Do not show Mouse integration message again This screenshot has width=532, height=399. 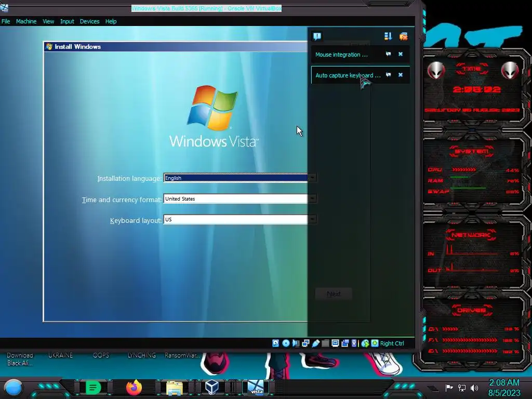click(388, 54)
